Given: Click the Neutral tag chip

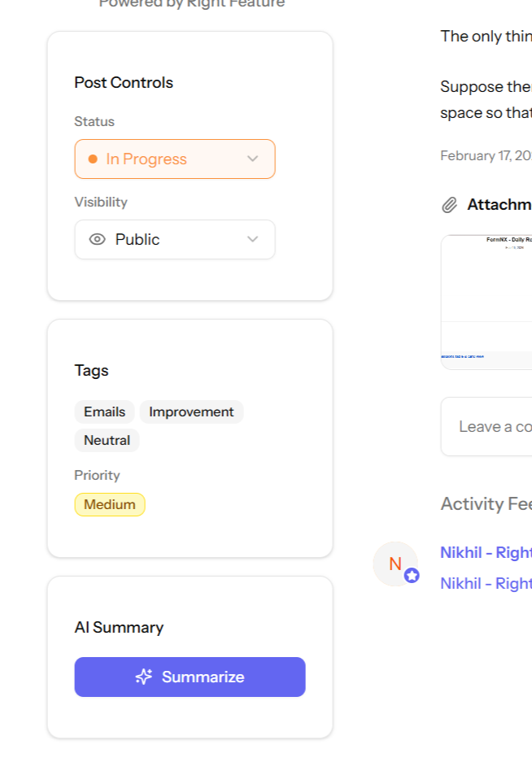Looking at the screenshot, I should click(x=107, y=440).
